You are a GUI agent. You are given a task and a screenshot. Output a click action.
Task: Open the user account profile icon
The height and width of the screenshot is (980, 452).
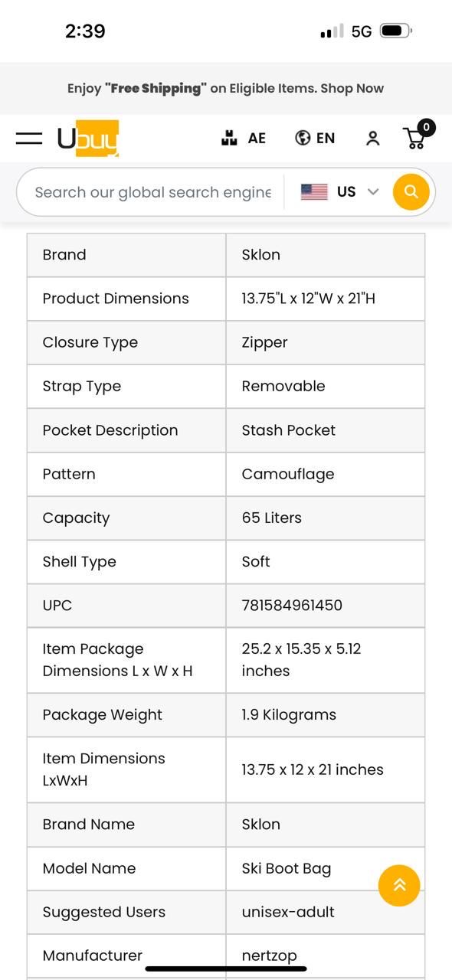372,138
